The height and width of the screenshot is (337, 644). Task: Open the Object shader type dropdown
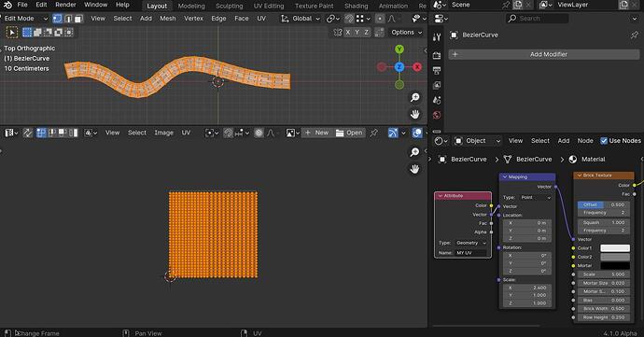click(478, 141)
